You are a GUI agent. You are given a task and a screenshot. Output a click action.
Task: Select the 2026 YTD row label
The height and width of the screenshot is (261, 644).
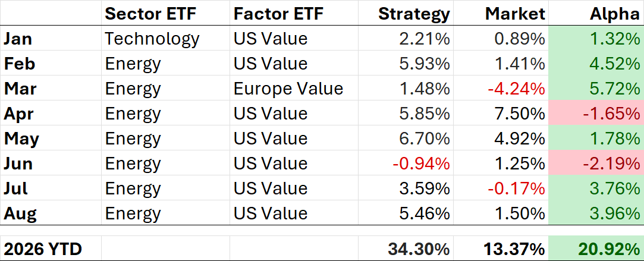coord(42,249)
